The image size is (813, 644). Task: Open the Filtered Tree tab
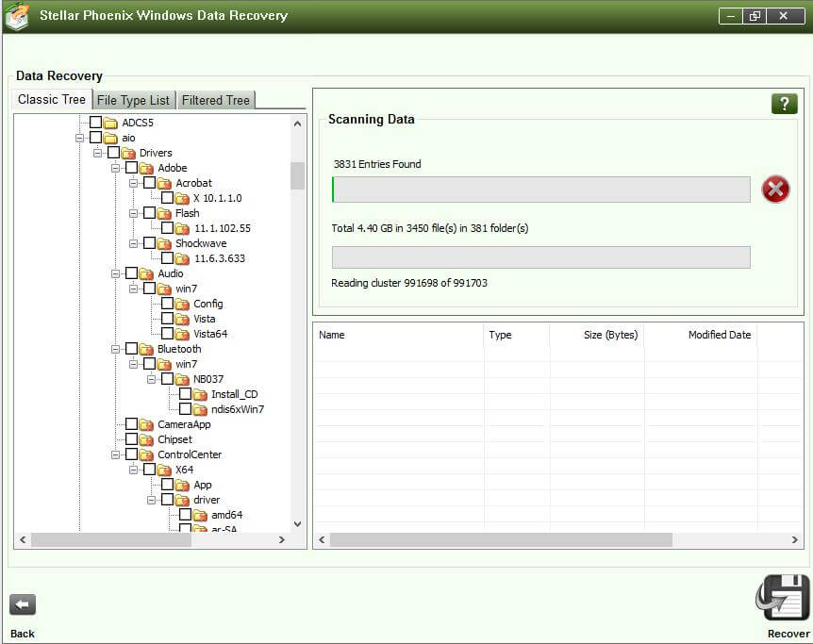point(215,100)
